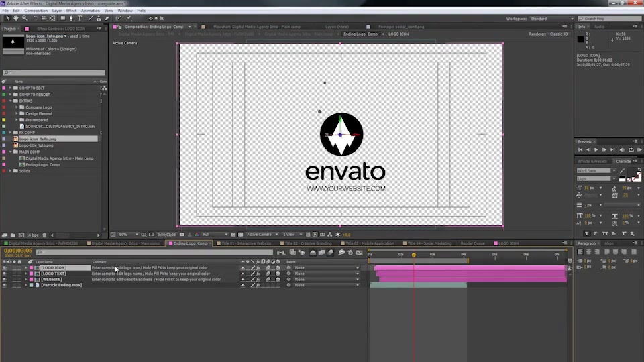644x362 pixels.
Task: Select the Zoom magnifier tool
Action: (25, 19)
